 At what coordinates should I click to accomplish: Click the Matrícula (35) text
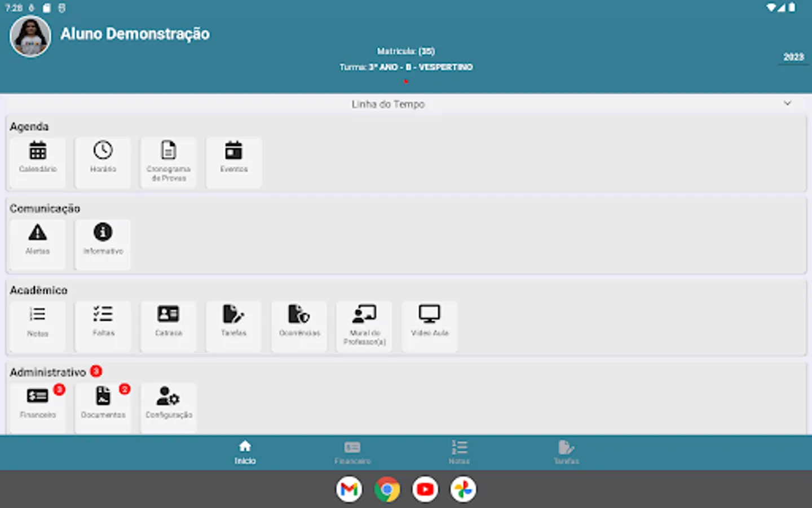406,51
